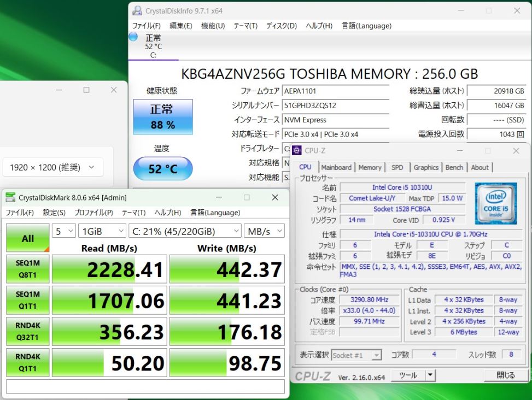Click the green All benchmark button
This screenshot has width=532, height=400.
[28, 238]
